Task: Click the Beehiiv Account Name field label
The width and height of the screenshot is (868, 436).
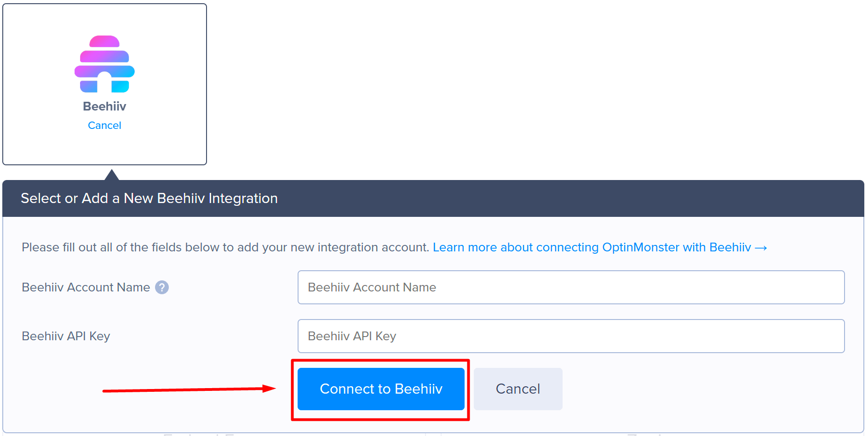Action: (86, 287)
